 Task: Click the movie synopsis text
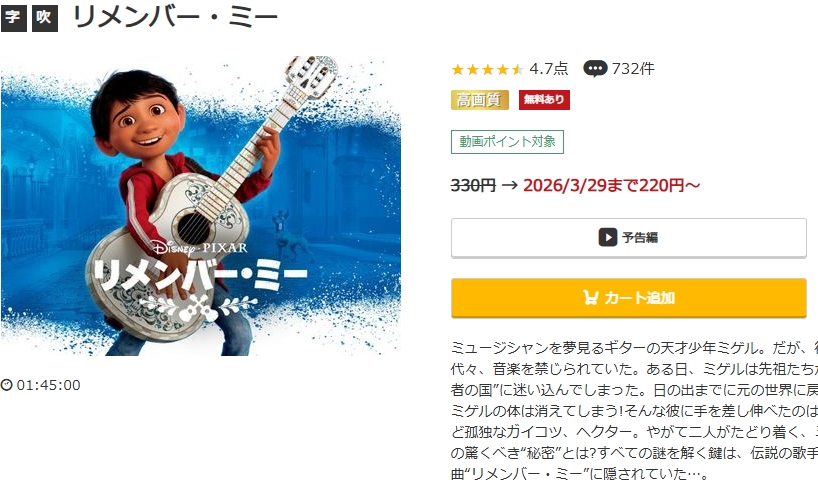coord(634,411)
